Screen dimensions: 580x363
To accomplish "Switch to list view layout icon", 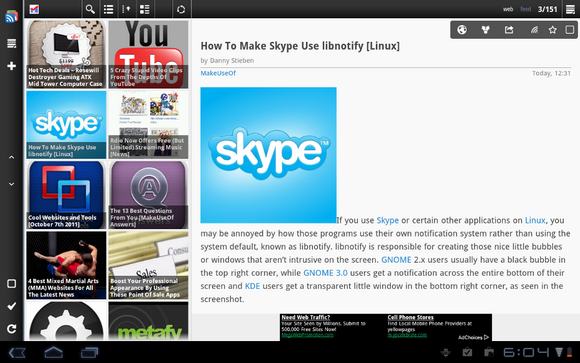I will (108, 9).
